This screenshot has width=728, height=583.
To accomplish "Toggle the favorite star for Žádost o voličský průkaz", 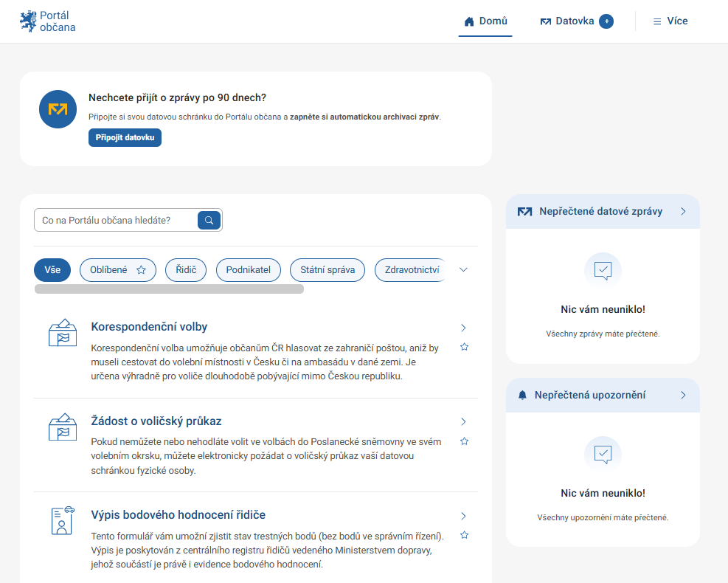I will (464, 441).
